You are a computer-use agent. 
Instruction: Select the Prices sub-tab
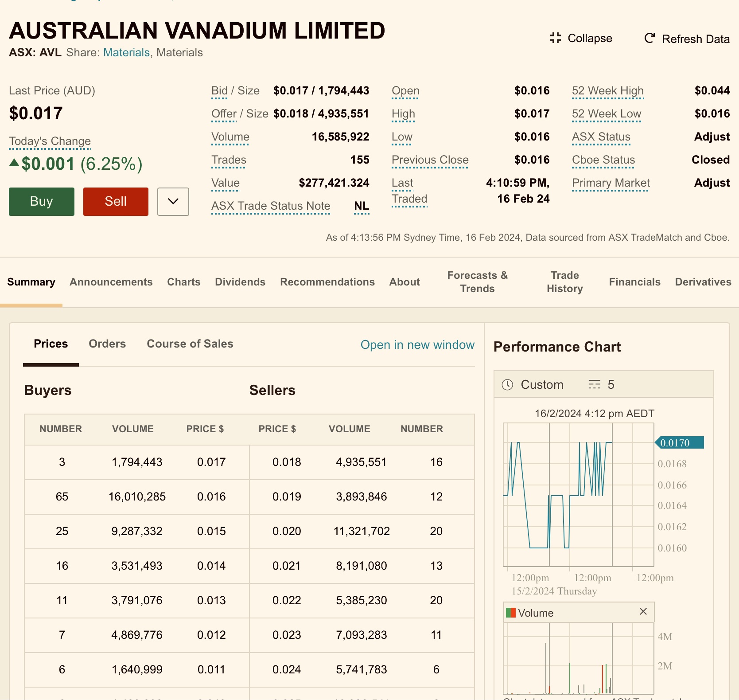point(51,344)
